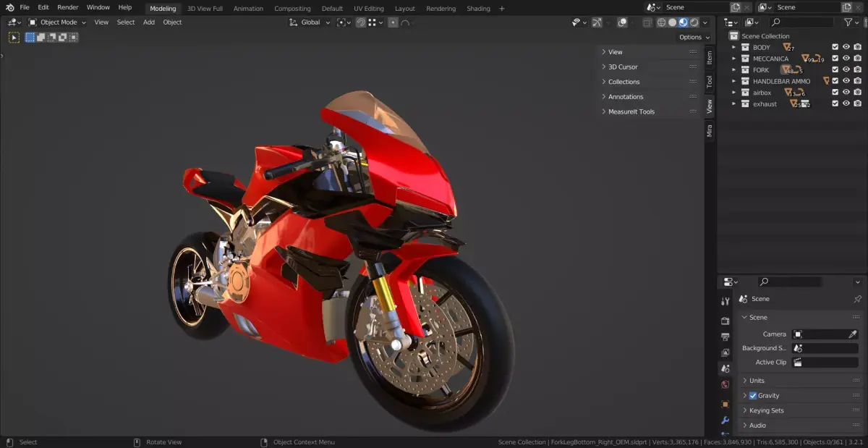This screenshot has height=448, width=868.
Task: Toggle snapping magnet icon
Action: [360, 22]
